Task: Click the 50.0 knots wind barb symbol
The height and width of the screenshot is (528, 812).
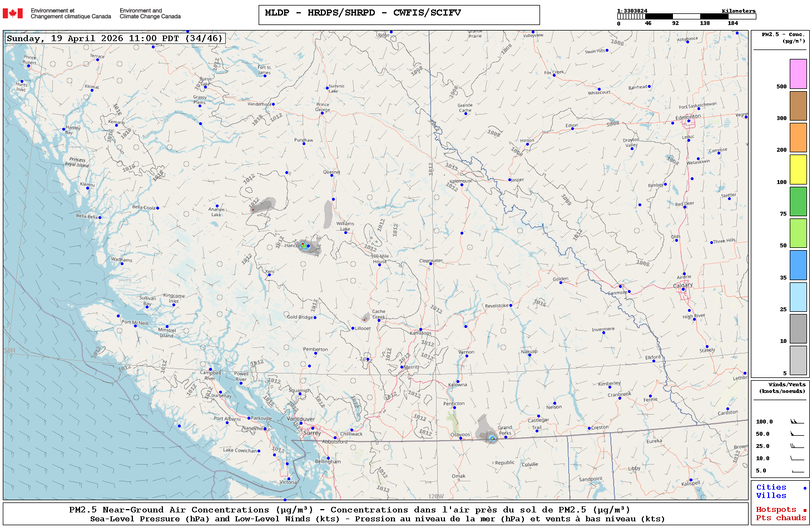Action: tap(797, 434)
